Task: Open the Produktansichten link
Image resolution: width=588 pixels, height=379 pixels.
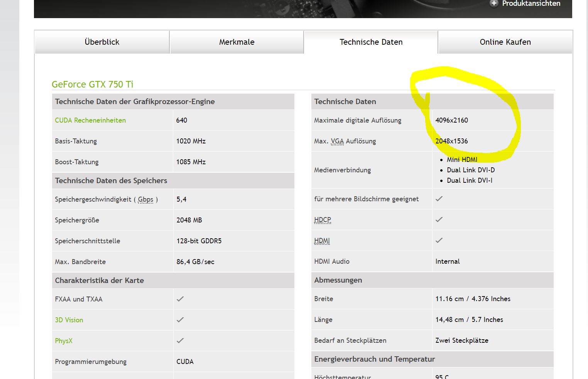Action: click(x=531, y=3)
